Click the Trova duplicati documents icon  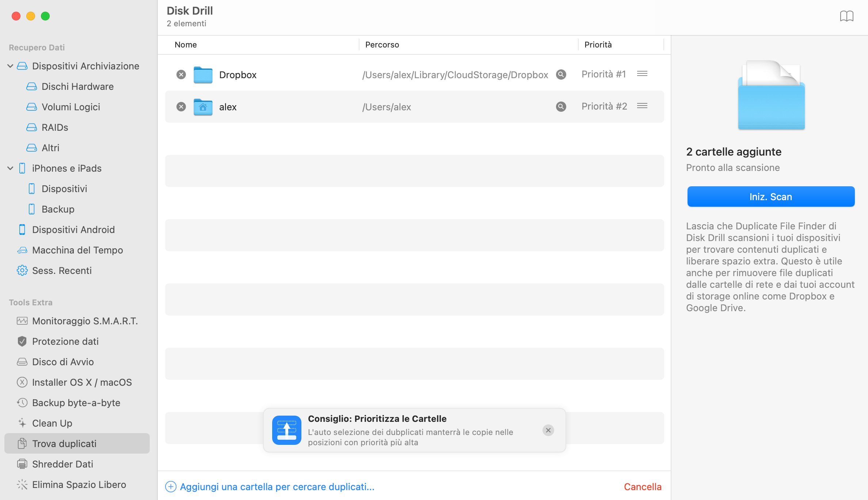coord(22,443)
